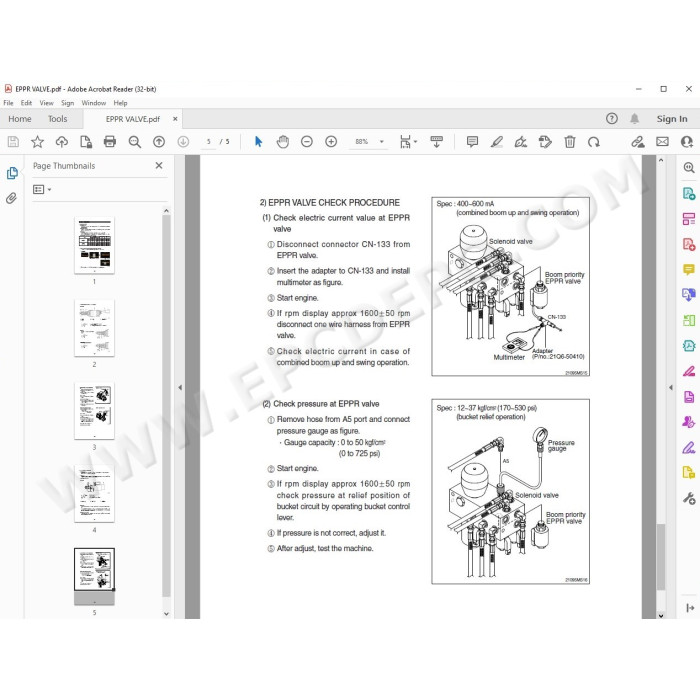Collapse the left navigation pane arrow

[x=180, y=388]
